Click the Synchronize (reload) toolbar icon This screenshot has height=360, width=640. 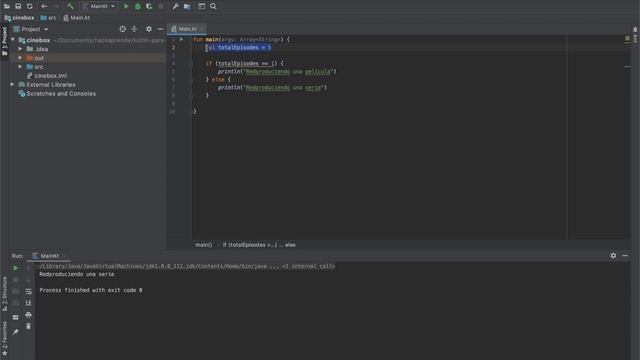[x=30, y=6]
